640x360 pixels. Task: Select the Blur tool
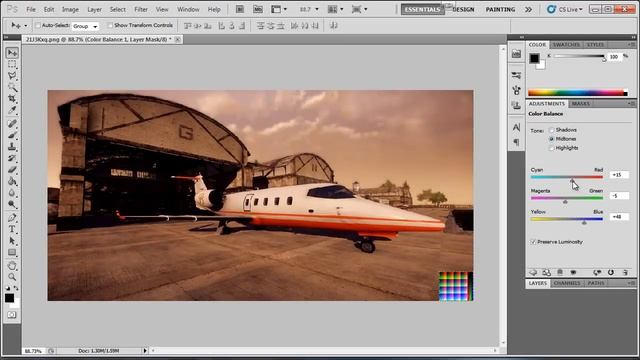12,193
